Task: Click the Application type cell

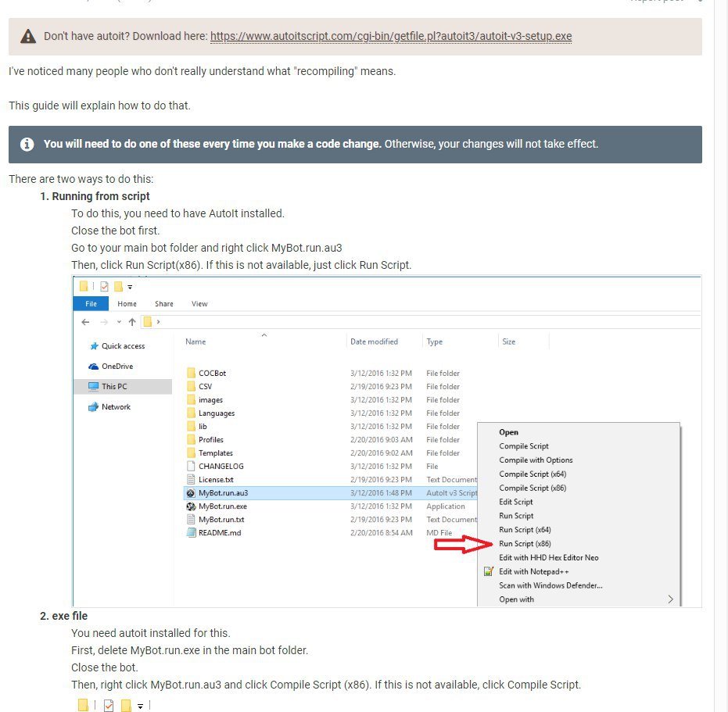Action: coord(446,506)
